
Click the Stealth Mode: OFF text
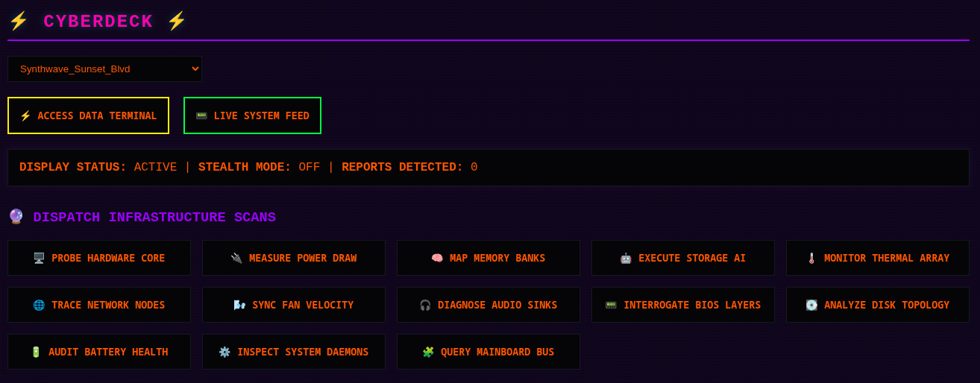pyautogui.click(x=259, y=168)
